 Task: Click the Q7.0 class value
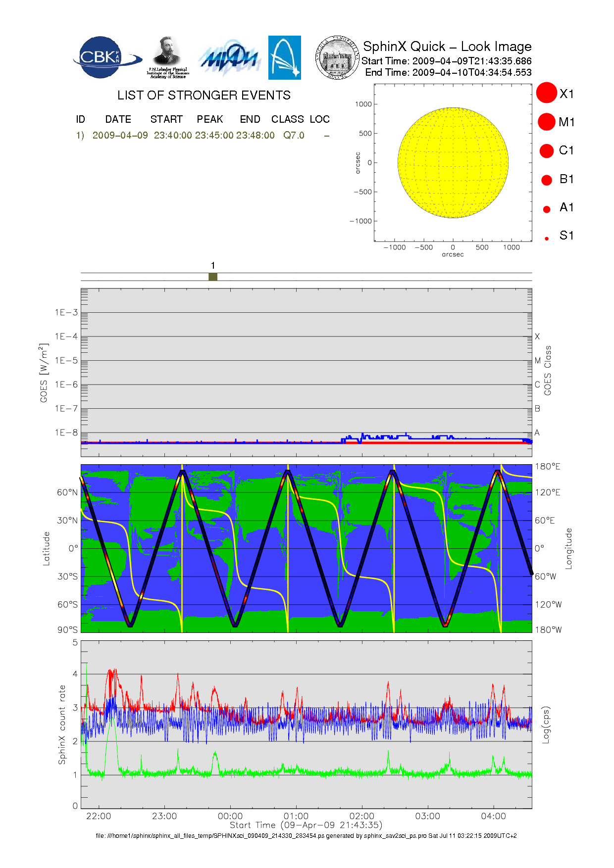pyautogui.click(x=294, y=136)
